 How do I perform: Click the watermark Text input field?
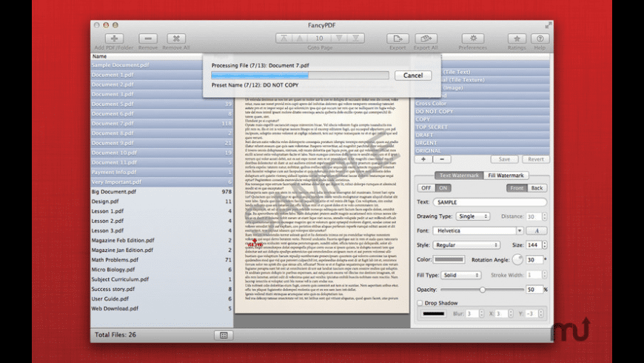pos(490,202)
